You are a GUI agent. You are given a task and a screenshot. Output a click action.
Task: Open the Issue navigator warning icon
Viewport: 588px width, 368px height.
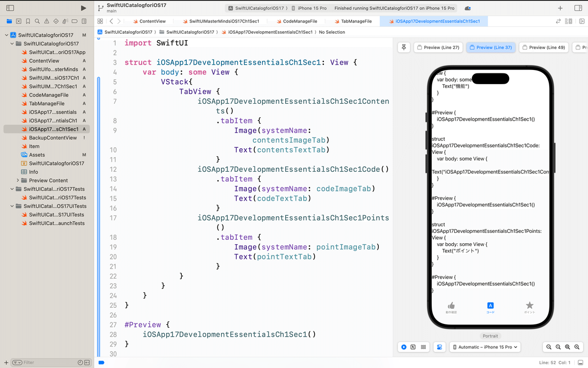click(47, 22)
